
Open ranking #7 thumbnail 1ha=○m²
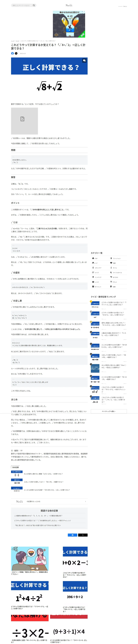pyautogui.click(x=95, y=368)
